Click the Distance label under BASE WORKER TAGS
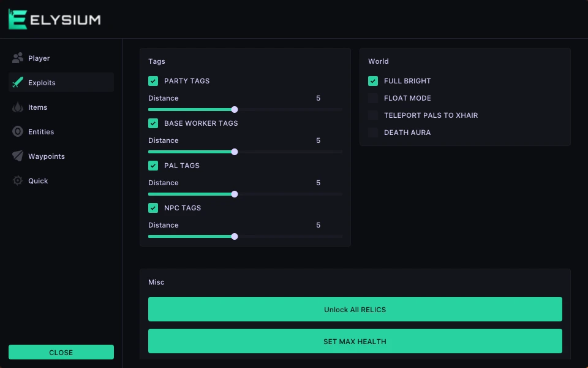This screenshot has height=368, width=588. [x=163, y=140]
